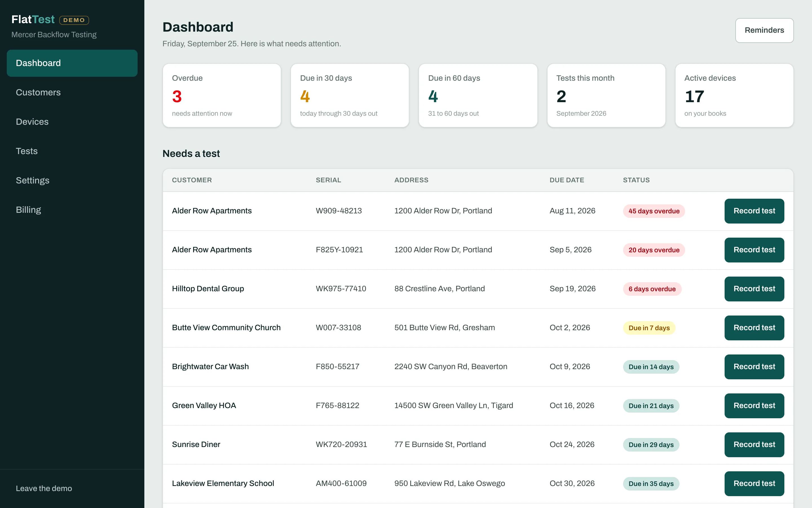Record test for Green Valley HOA
Viewport: 812px width, 508px height.
click(x=754, y=406)
